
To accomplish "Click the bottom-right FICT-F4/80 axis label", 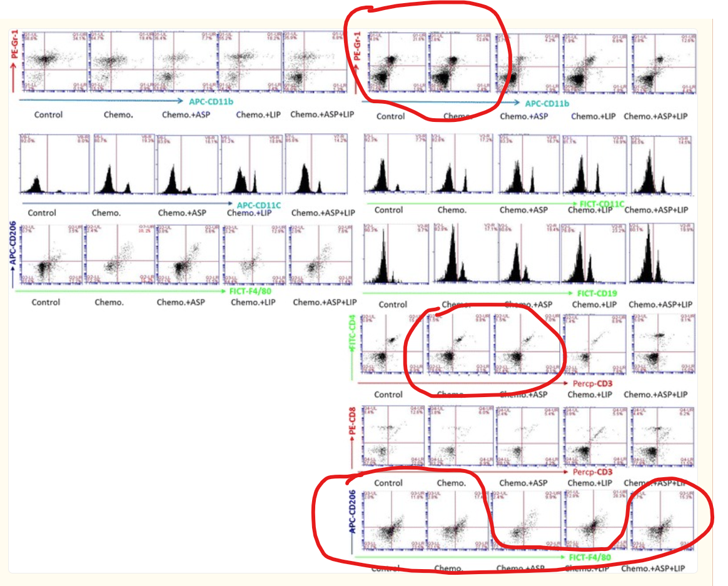I will click(590, 557).
